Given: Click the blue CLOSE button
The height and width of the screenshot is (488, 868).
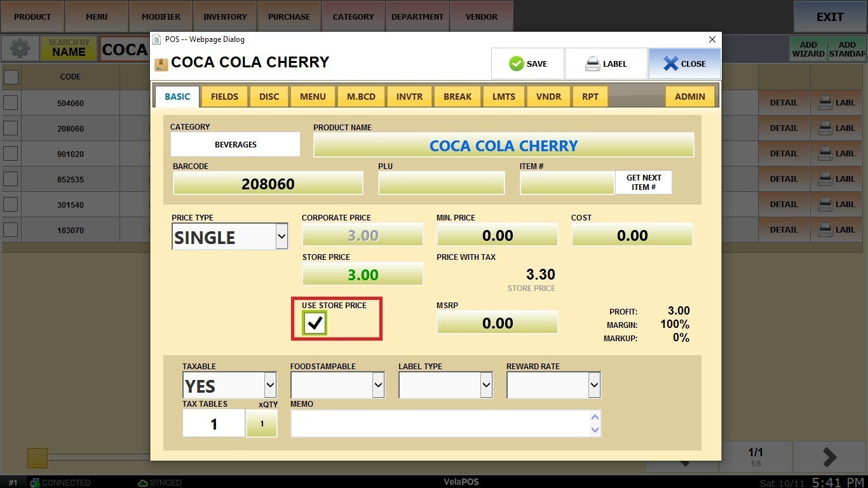Looking at the screenshot, I should coord(684,64).
